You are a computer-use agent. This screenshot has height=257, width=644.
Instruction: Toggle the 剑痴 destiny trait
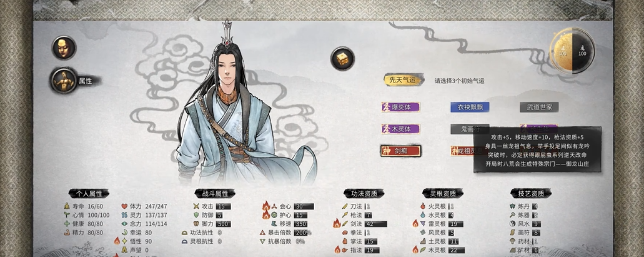point(400,151)
